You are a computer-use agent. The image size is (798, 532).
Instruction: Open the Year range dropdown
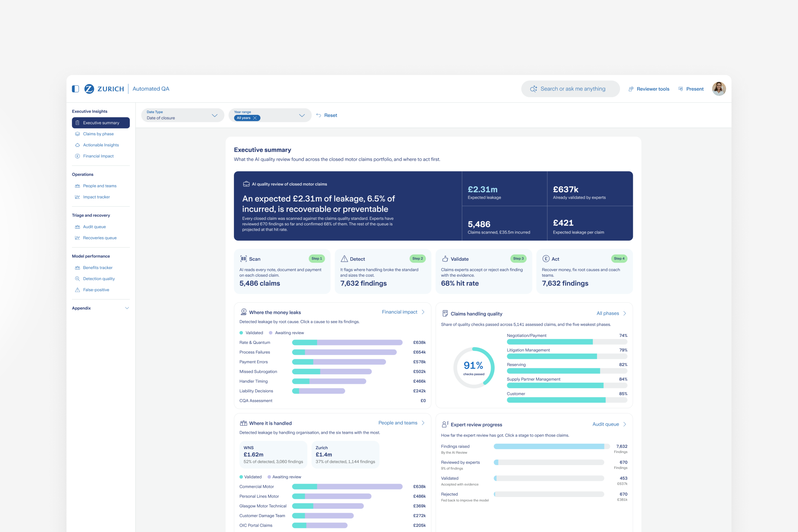point(270,115)
